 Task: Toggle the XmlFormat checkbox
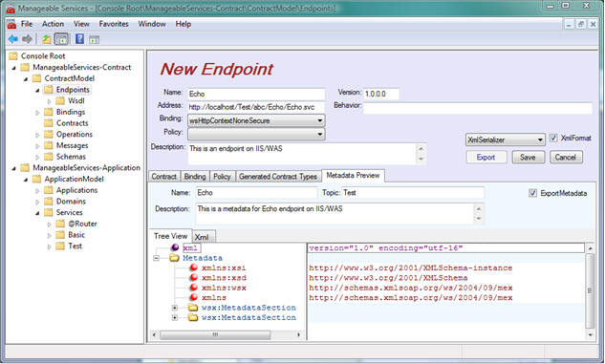click(553, 138)
